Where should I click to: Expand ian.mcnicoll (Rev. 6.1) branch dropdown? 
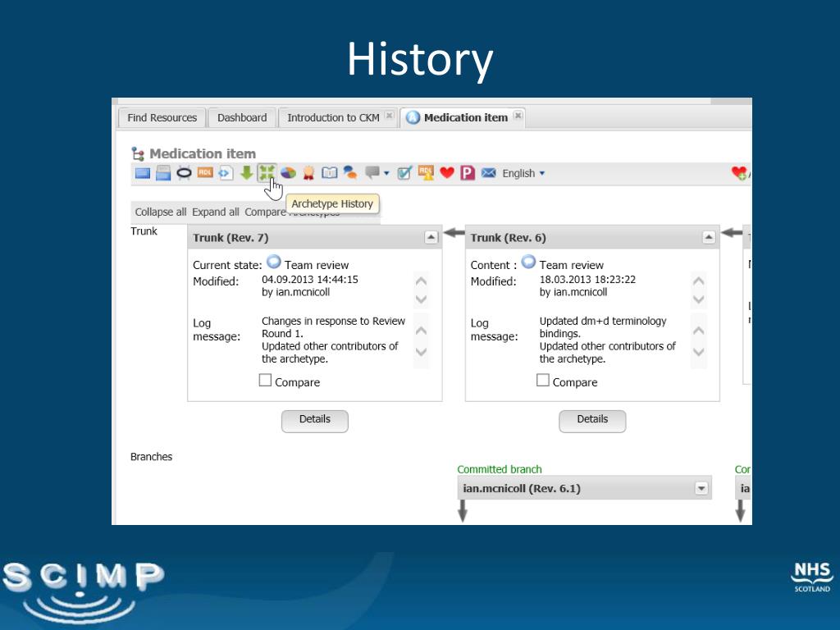[x=701, y=489]
